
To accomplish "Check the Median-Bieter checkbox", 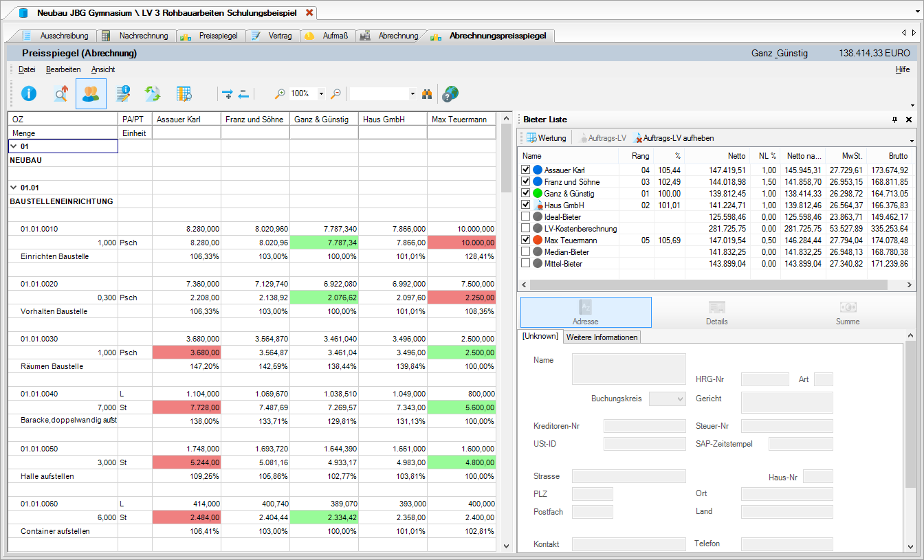I will [x=526, y=251].
